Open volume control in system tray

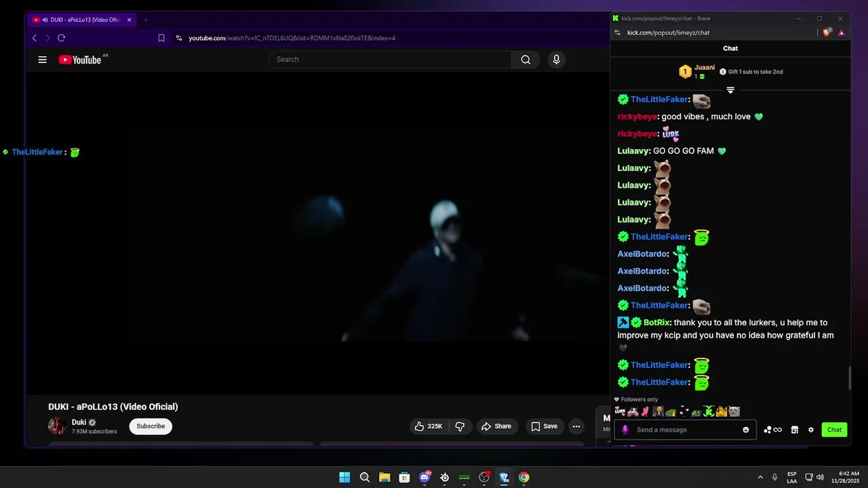pos(820,477)
